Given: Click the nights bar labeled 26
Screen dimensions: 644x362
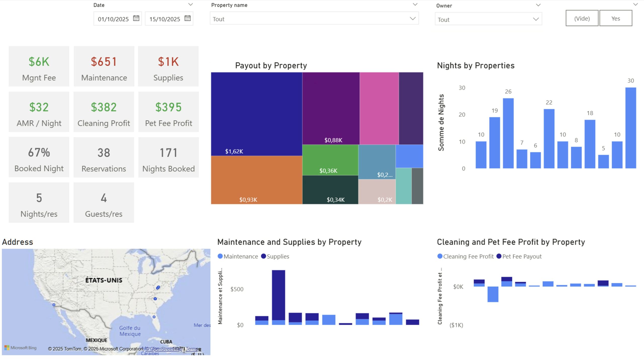Looking at the screenshot, I should (508, 133).
